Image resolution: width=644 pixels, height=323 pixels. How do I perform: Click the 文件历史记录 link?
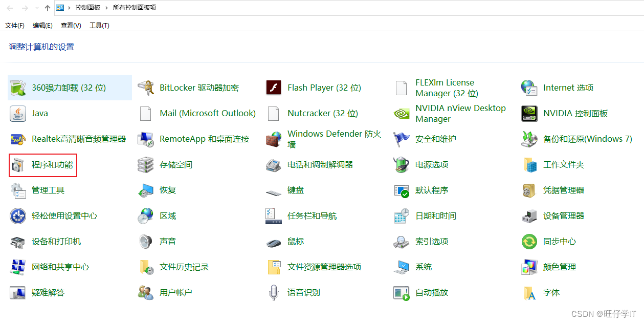coord(184,267)
